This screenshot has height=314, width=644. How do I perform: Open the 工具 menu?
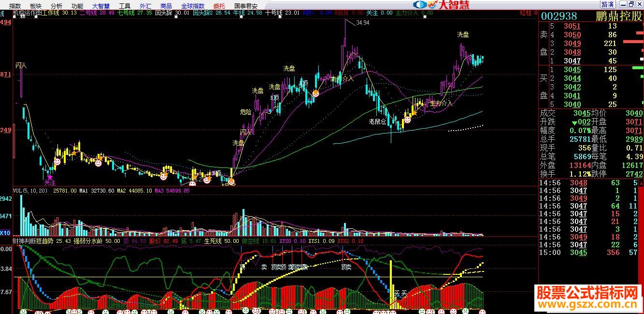click(x=125, y=6)
